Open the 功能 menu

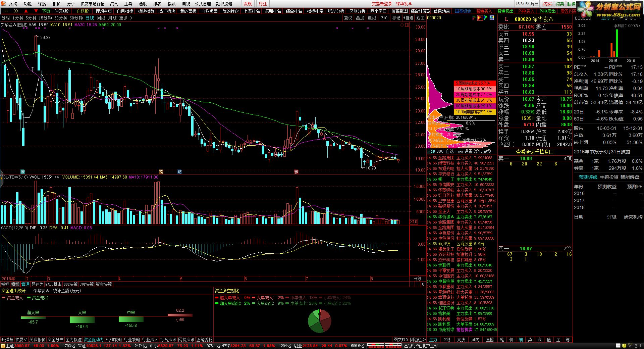(x=28, y=4)
